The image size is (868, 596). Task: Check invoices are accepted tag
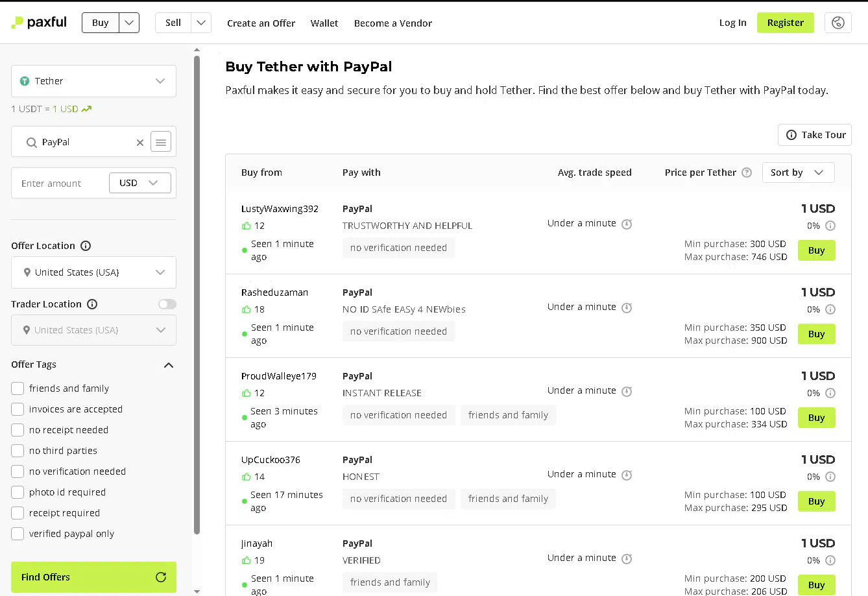pos(18,409)
